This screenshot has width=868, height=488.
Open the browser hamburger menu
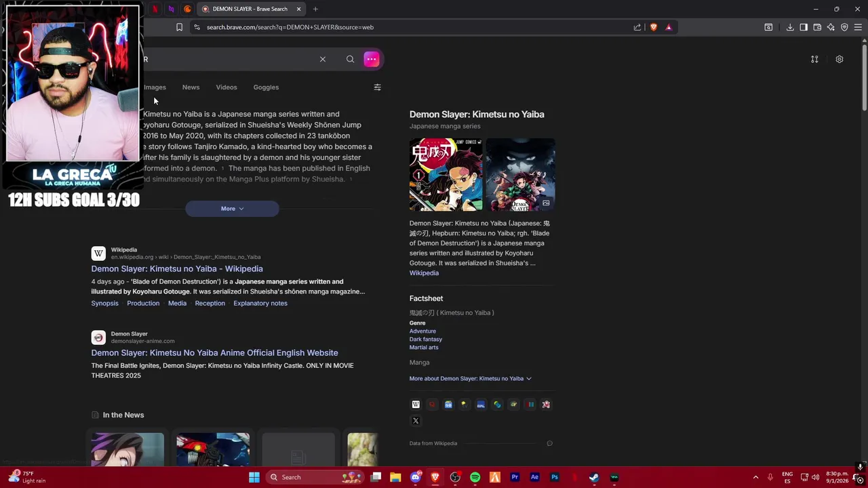point(858,27)
